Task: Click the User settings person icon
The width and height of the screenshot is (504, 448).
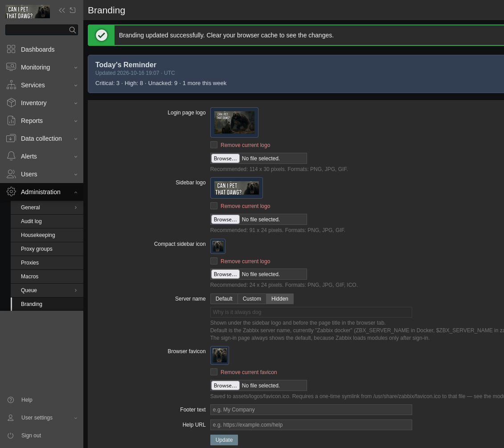Action: pos(11,417)
